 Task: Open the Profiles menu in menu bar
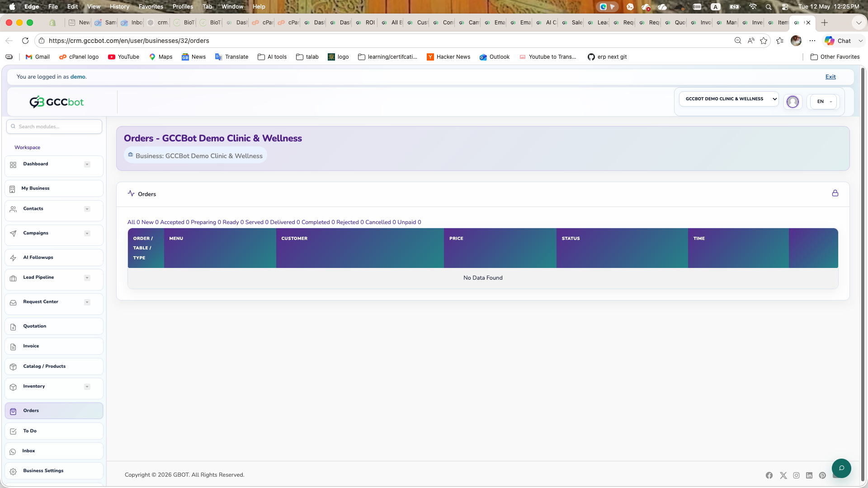click(183, 6)
